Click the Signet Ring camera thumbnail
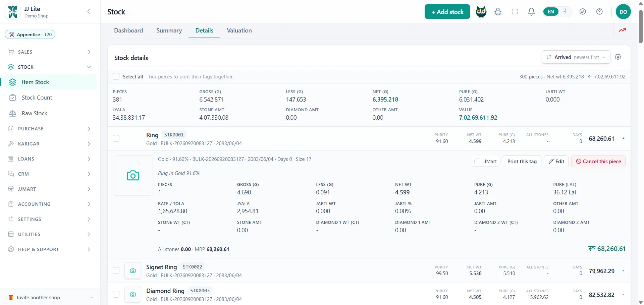This screenshot has width=644, height=305. 133,270
